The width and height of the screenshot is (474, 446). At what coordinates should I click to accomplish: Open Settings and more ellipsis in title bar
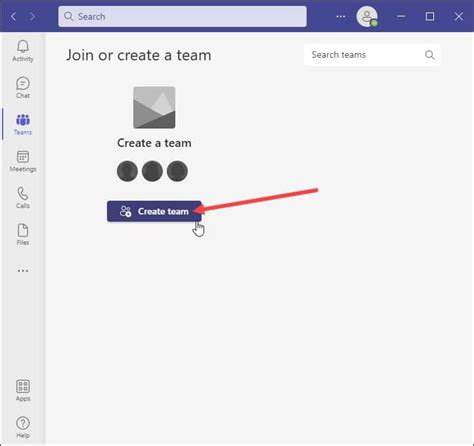[x=341, y=16]
